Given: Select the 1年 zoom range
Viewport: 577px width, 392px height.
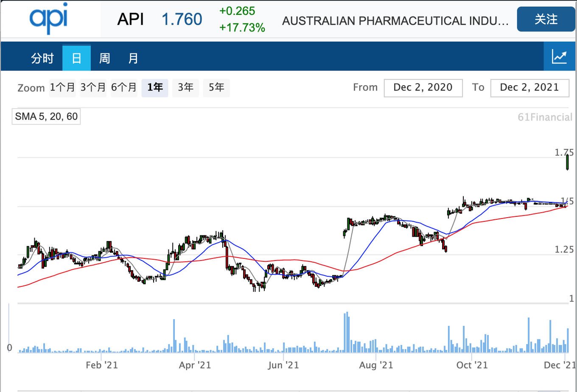Looking at the screenshot, I should 155,88.
